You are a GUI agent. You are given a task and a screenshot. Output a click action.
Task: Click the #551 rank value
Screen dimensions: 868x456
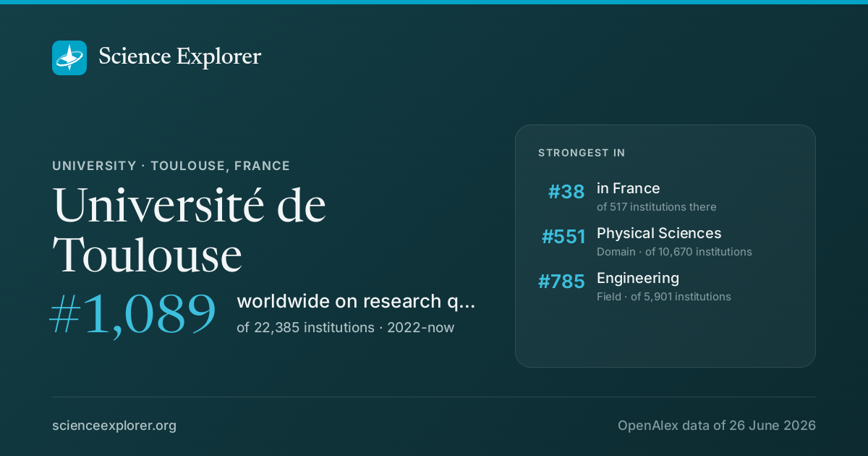coord(563,237)
